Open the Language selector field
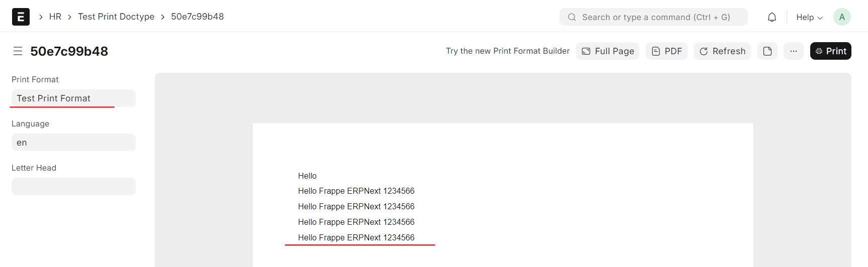 [x=73, y=143]
